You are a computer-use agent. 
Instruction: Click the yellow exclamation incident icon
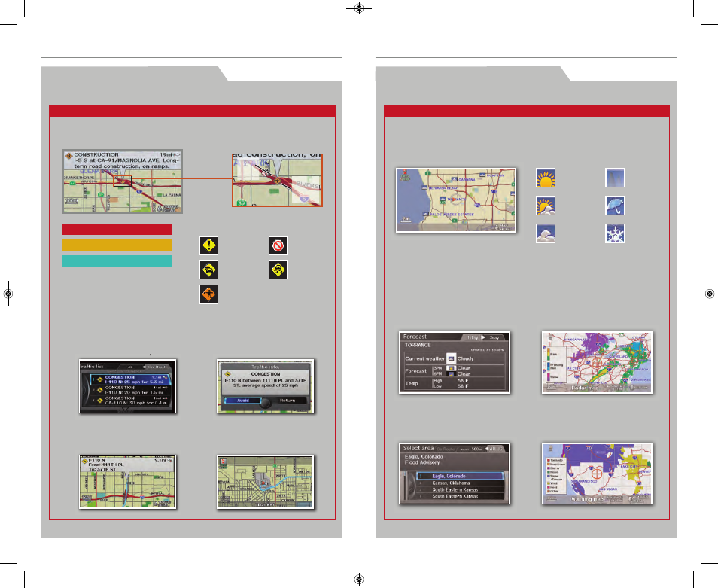[208, 245]
